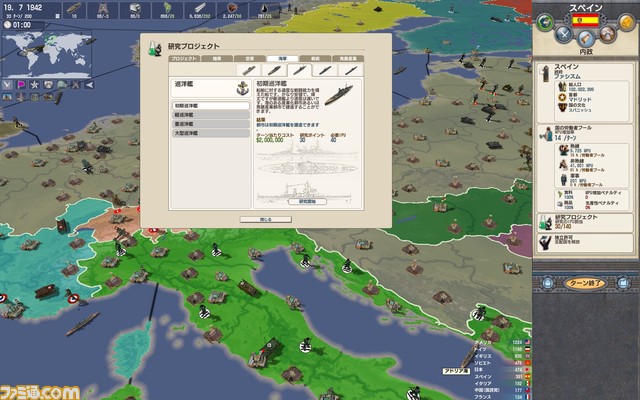This screenshot has width=640, height=400.
Task: Click the green food resource icon
Action: pyautogui.click(x=168, y=8)
